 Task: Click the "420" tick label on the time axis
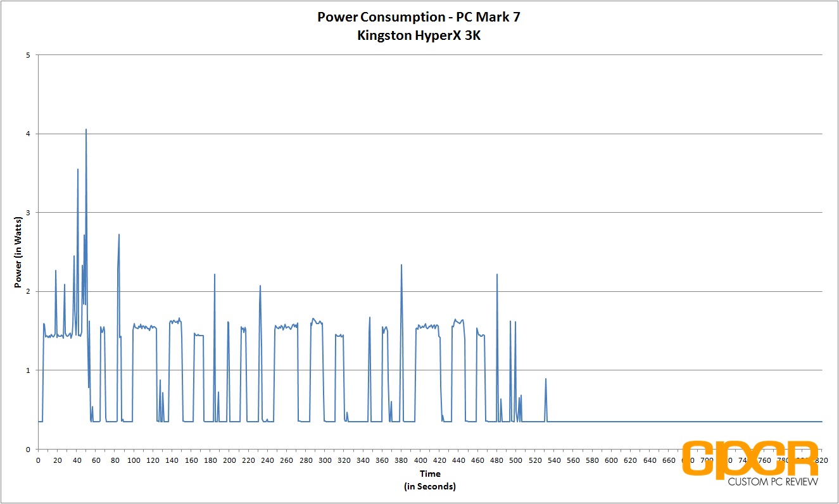[x=439, y=460]
